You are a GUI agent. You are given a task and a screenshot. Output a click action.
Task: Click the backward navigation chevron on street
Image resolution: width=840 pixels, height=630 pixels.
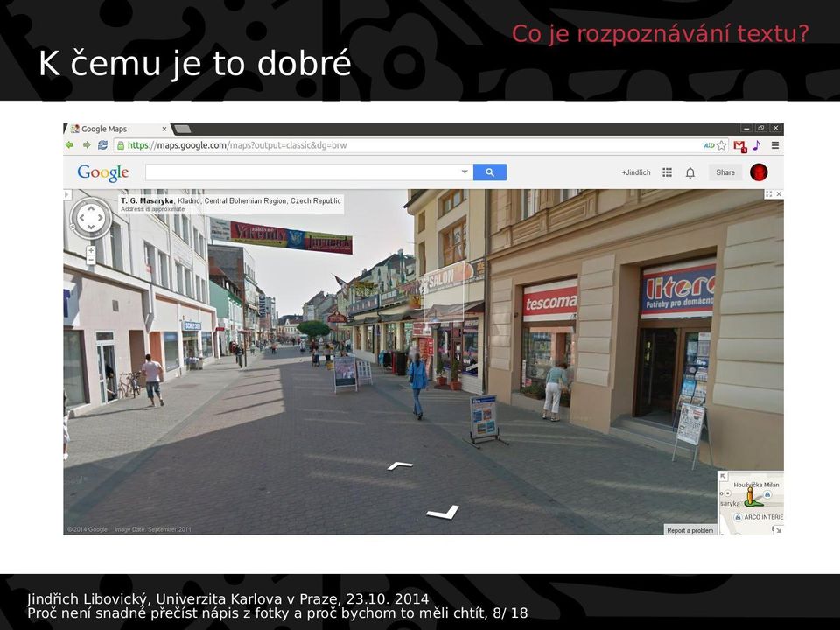(x=443, y=513)
